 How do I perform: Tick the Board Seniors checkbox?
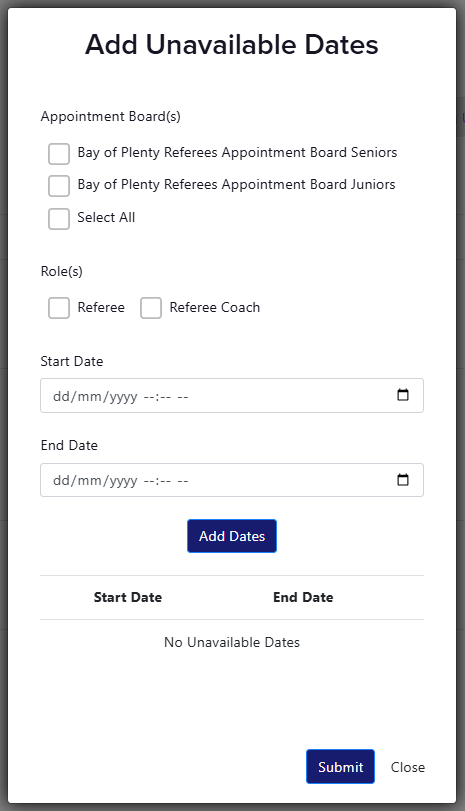tap(59, 154)
